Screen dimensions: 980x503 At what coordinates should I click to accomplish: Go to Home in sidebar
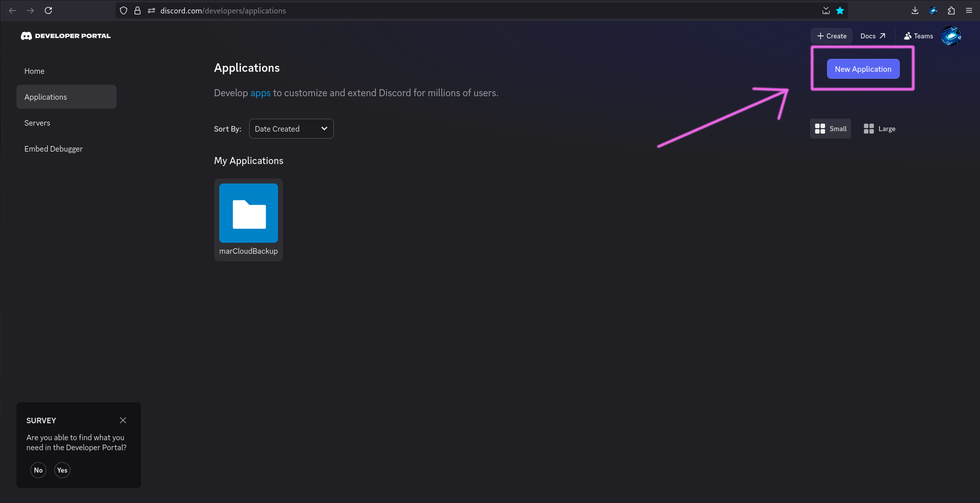click(x=66, y=71)
